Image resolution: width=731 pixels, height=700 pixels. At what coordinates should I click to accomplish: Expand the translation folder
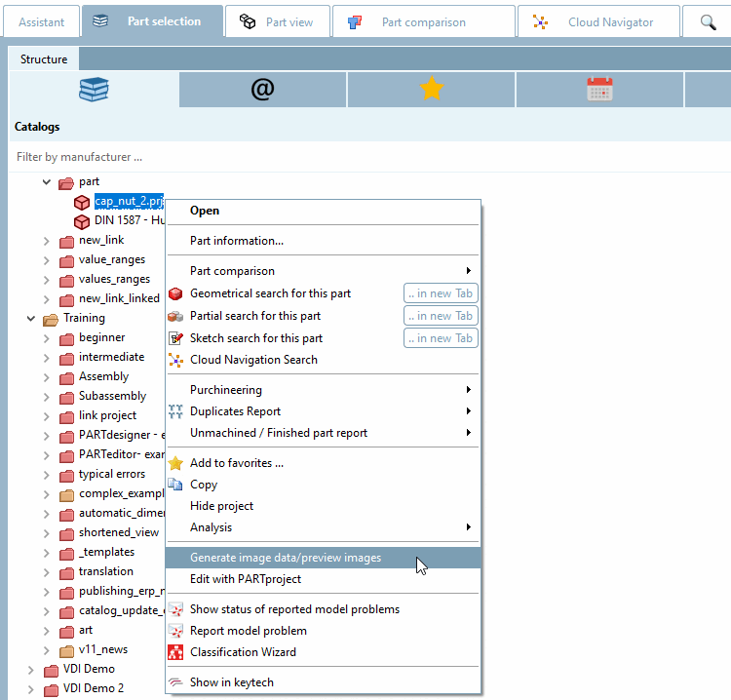click(46, 572)
